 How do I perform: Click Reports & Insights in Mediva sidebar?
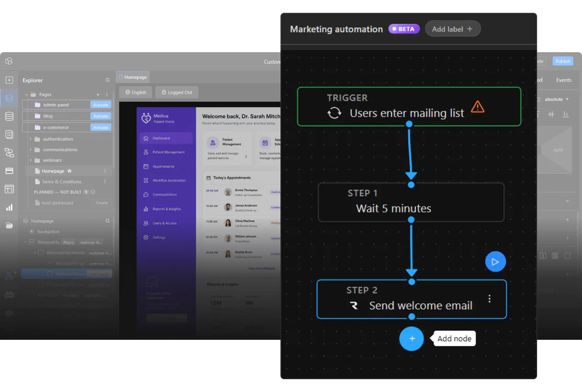166,209
